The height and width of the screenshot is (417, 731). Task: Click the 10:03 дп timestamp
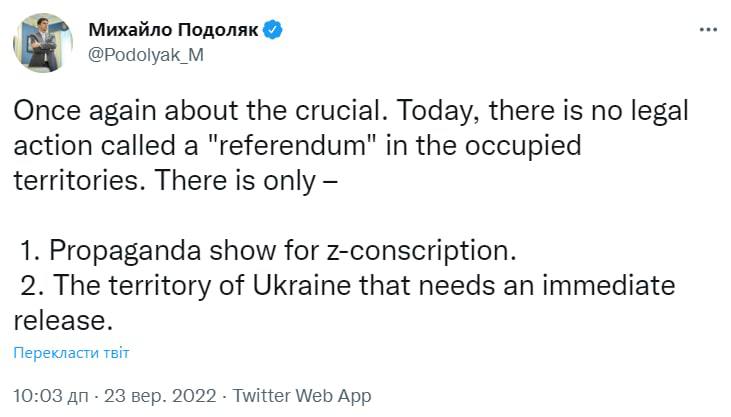[49, 396]
